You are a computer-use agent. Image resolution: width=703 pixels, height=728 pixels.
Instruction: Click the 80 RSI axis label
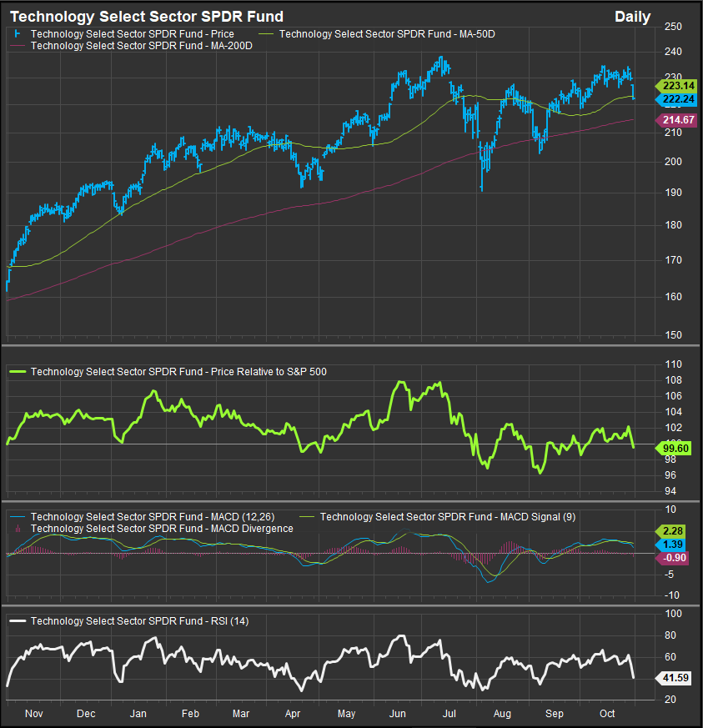(670, 635)
